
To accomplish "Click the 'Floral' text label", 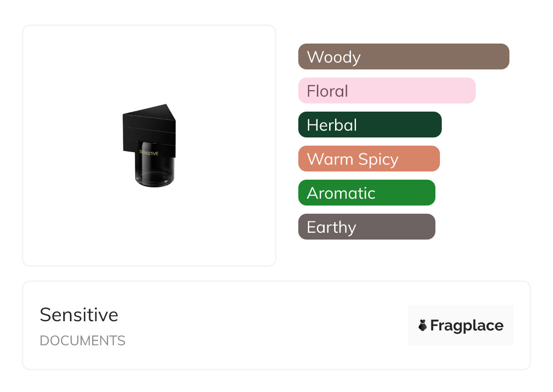I will 327,91.
